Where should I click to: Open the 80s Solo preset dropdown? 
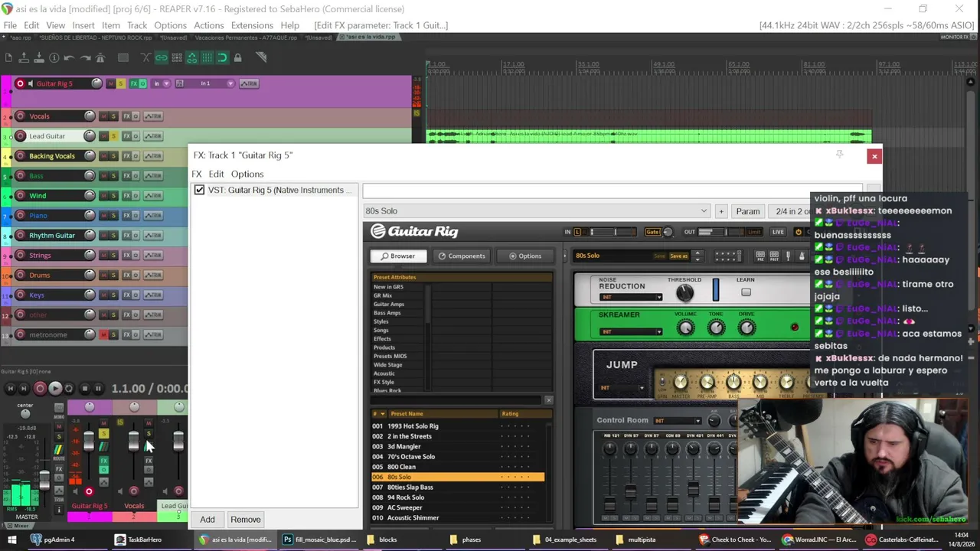click(536, 211)
